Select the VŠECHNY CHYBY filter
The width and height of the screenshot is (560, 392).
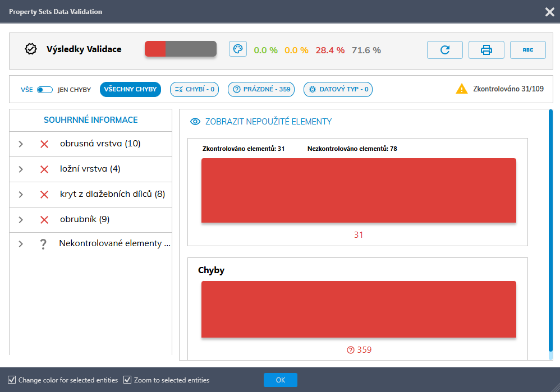click(x=130, y=90)
